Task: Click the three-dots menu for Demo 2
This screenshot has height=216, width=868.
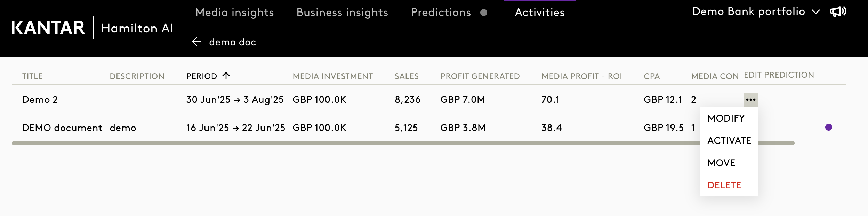Action: pos(750,100)
